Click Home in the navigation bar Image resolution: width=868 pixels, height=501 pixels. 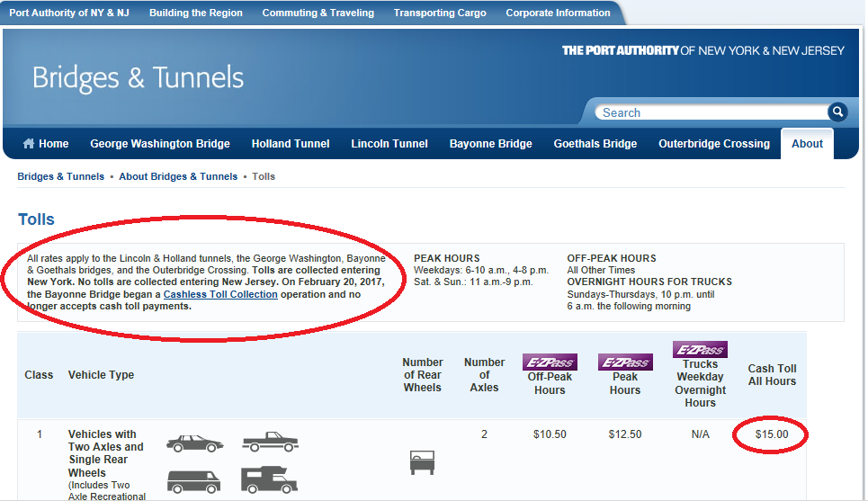[x=54, y=143]
